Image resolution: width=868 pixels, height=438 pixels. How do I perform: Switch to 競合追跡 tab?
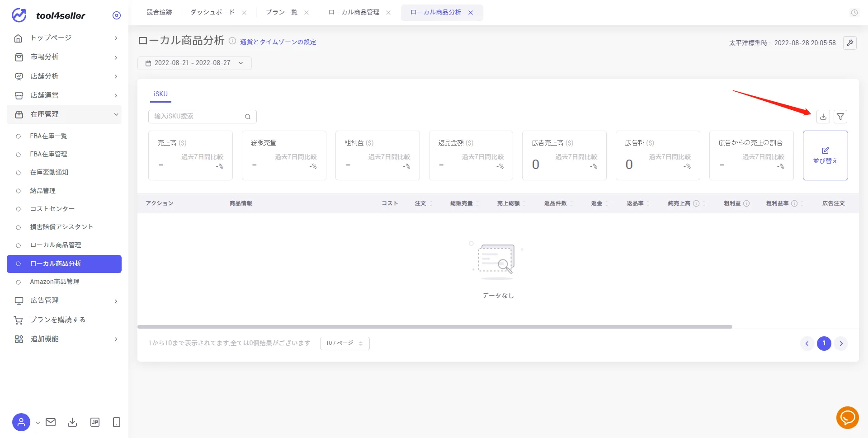[159, 12]
